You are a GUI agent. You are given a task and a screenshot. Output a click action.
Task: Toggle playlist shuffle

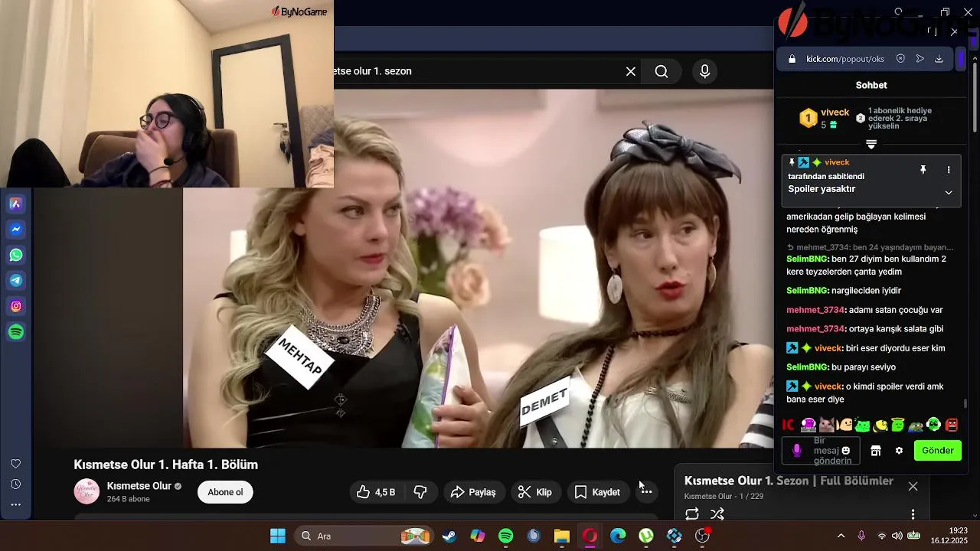(x=717, y=514)
